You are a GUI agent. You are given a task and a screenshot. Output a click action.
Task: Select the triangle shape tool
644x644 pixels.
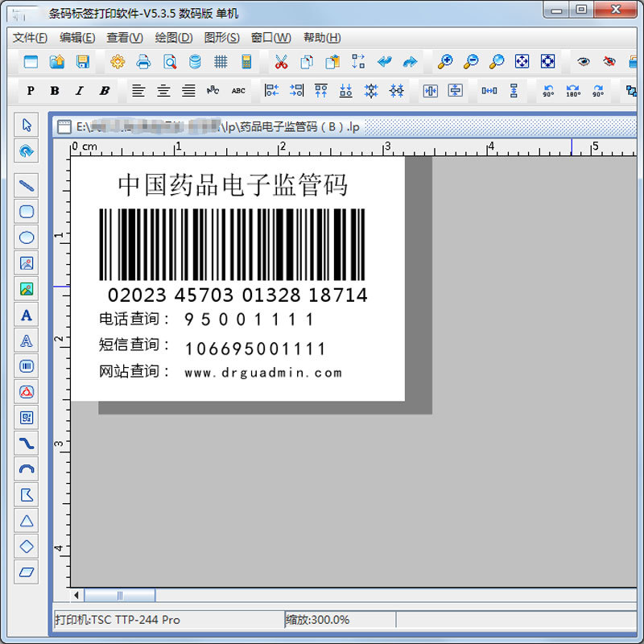coord(27,521)
